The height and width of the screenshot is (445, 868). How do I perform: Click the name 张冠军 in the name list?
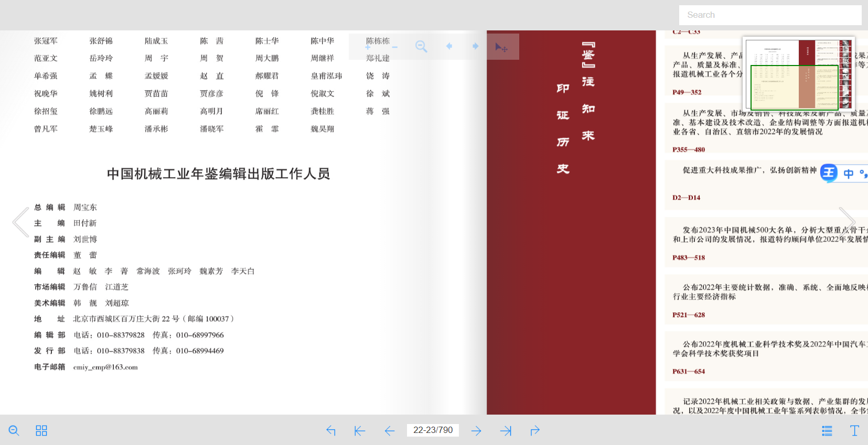pyautogui.click(x=46, y=41)
